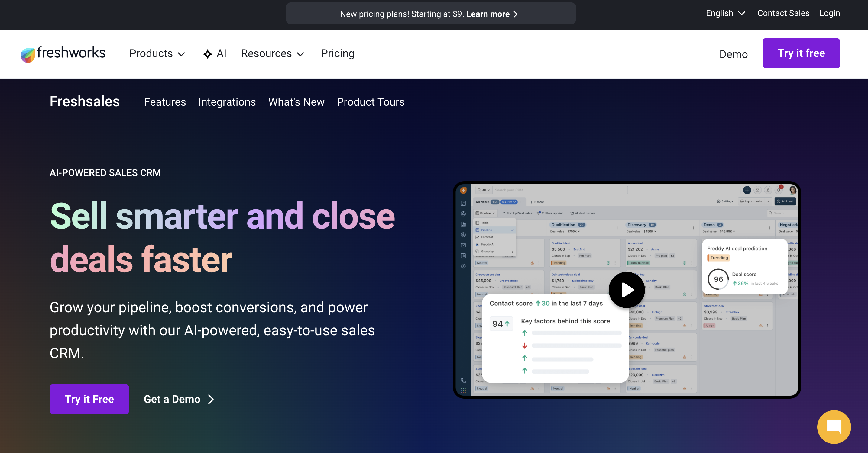Image resolution: width=868 pixels, height=453 pixels.
Task: Open the orange chat widget bubble
Action: coord(834,427)
